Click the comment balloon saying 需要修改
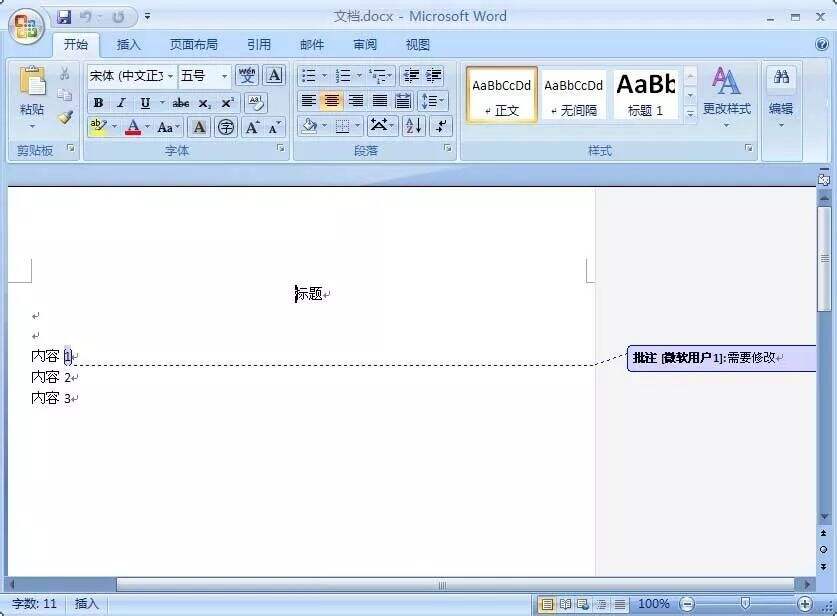This screenshot has width=837, height=616. tap(722, 359)
